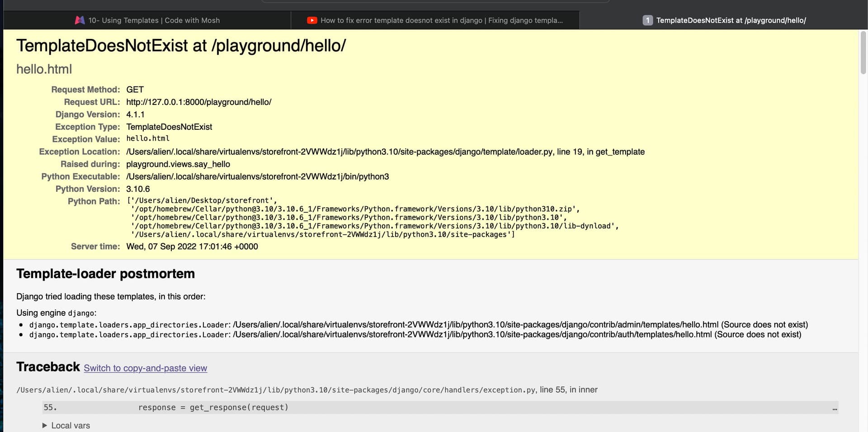This screenshot has height=432, width=868.
Task: Click the traceback file path ending exception.py
Action: point(276,390)
